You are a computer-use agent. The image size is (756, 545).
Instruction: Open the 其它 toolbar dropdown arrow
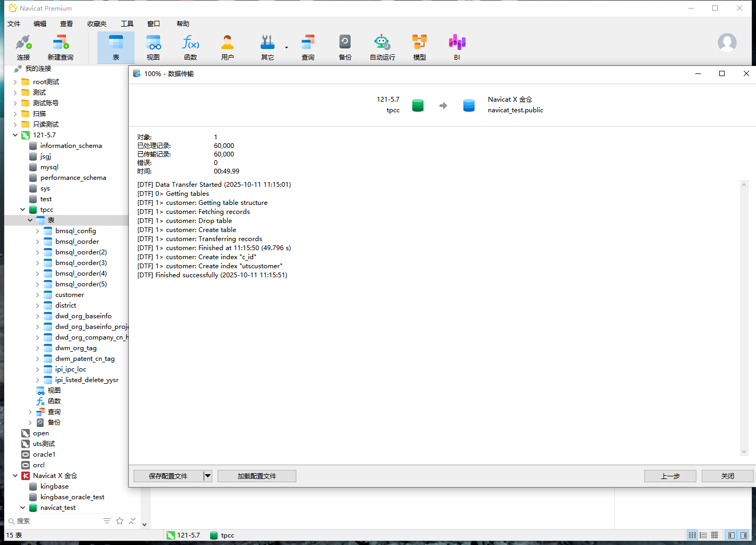point(286,48)
